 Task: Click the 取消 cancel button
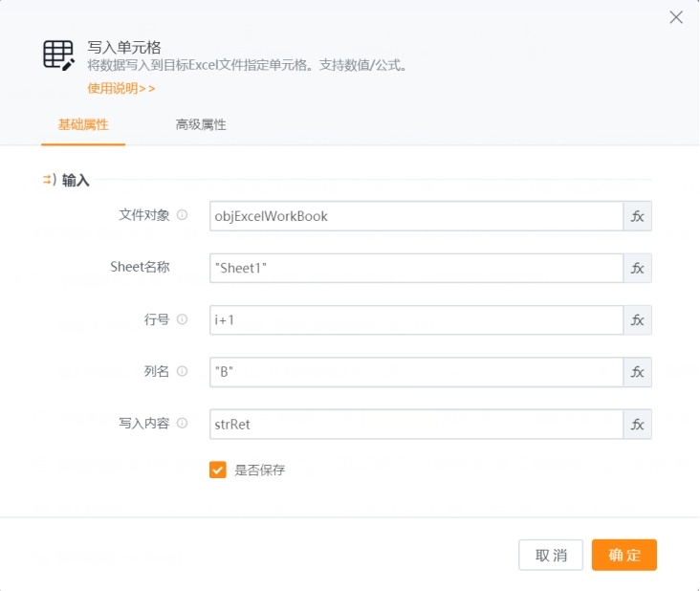551,555
